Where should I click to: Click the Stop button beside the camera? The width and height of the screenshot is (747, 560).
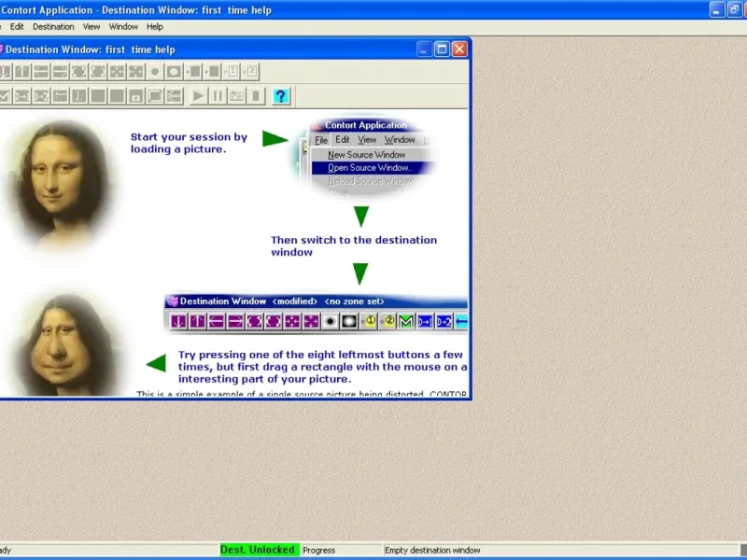[256, 96]
